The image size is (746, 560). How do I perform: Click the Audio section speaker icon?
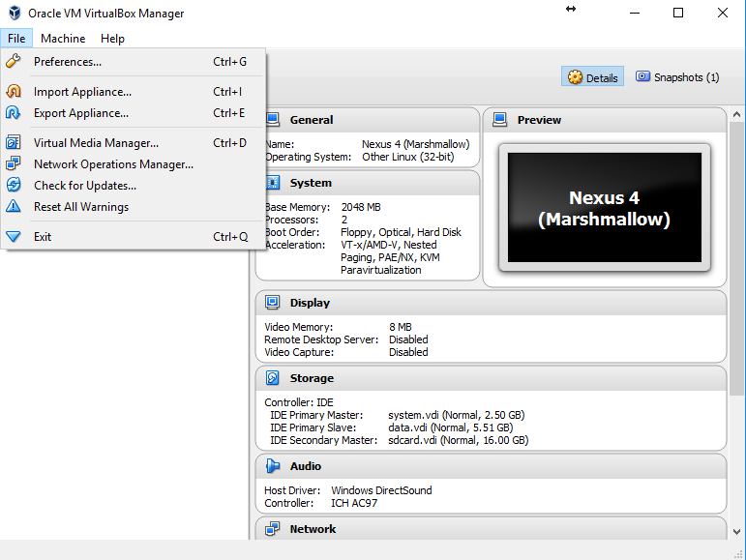273,466
